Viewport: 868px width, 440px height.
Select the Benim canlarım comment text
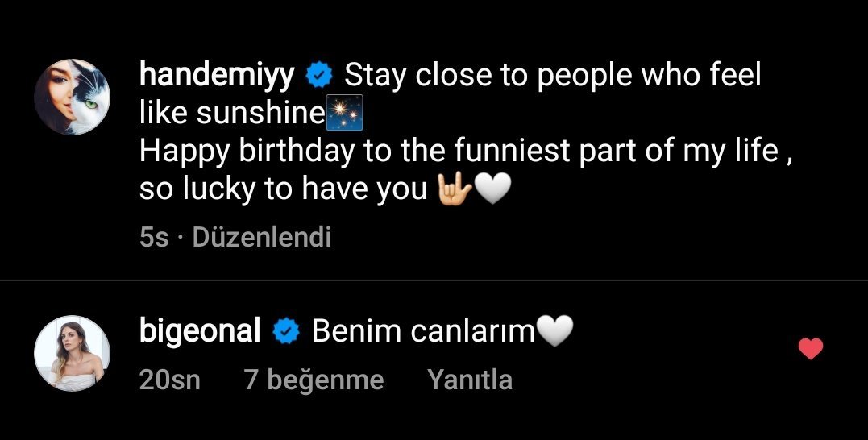[423, 331]
